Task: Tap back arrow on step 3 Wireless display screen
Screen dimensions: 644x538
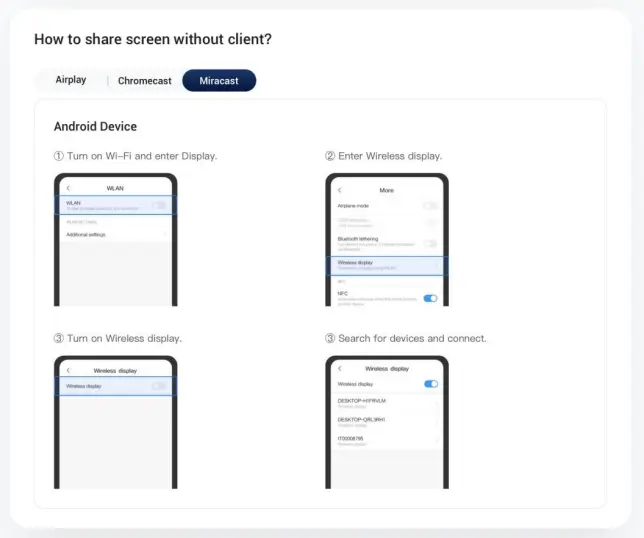Action: click(68, 370)
